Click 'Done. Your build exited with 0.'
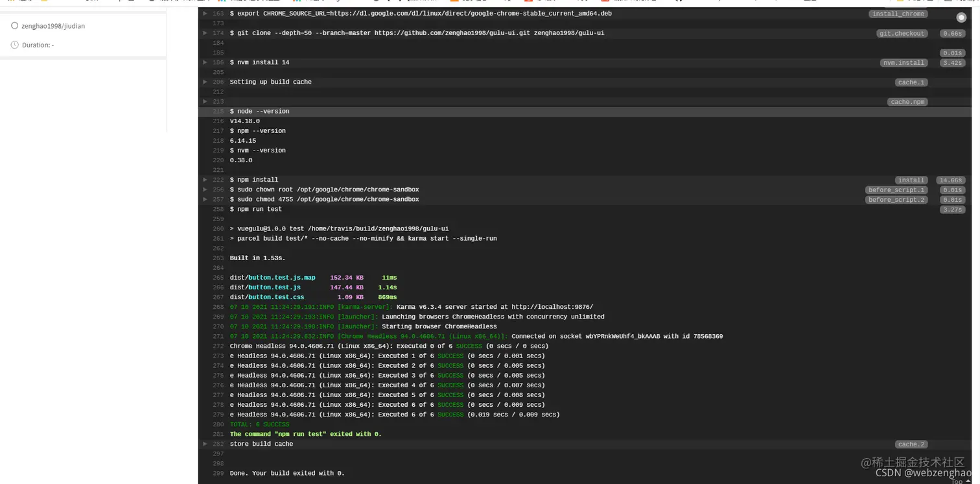980x484 pixels. (287, 473)
